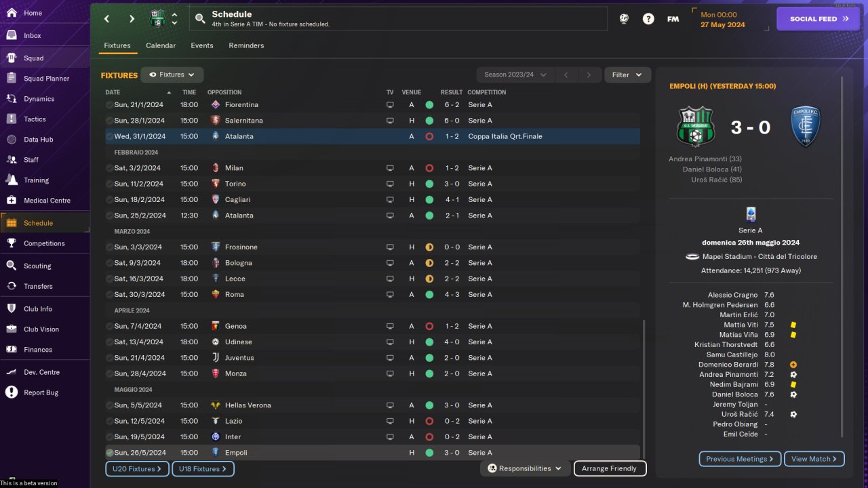868x488 pixels.
Task: Tick the checkbox for Fiorentina fixture 21/1/2024
Action: tap(109, 105)
